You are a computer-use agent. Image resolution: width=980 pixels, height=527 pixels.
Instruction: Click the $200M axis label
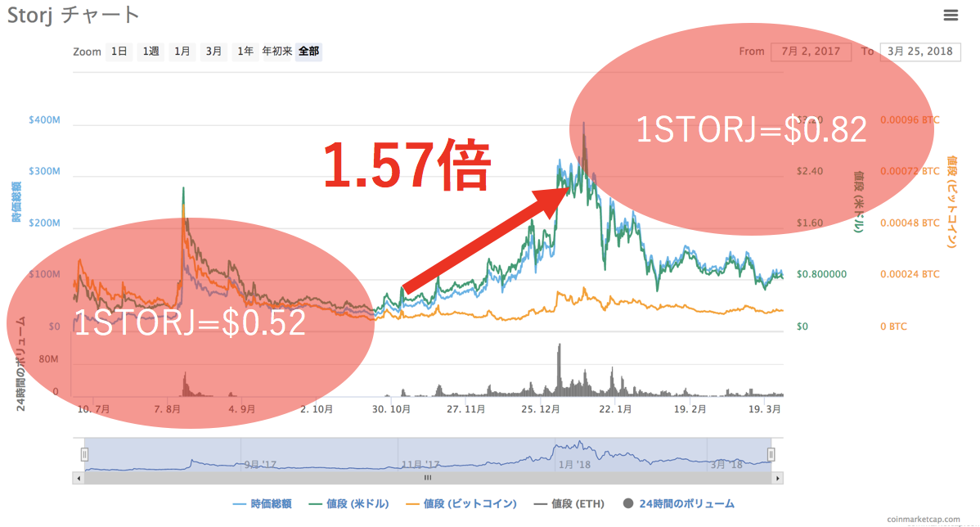click(x=44, y=223)
